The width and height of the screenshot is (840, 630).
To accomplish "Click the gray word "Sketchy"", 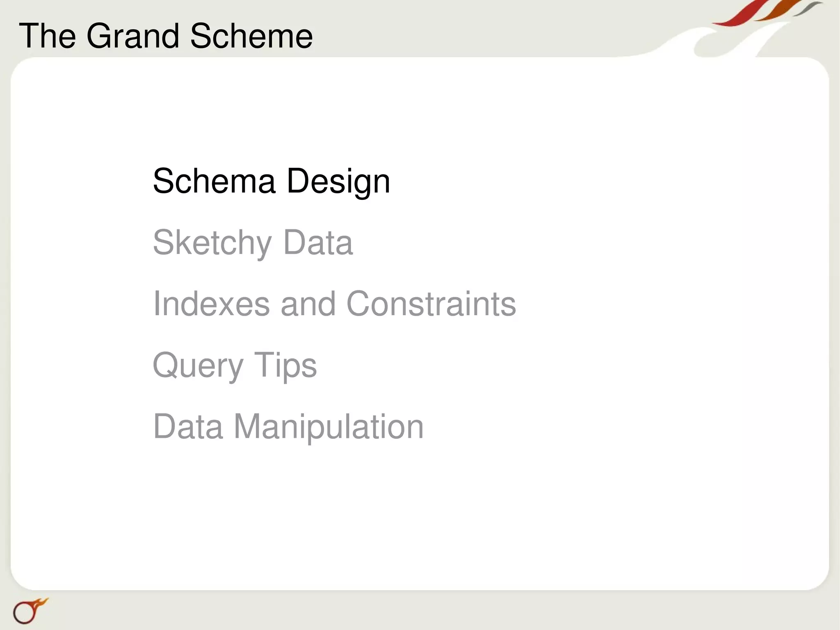I will click(x=212, y=243).
